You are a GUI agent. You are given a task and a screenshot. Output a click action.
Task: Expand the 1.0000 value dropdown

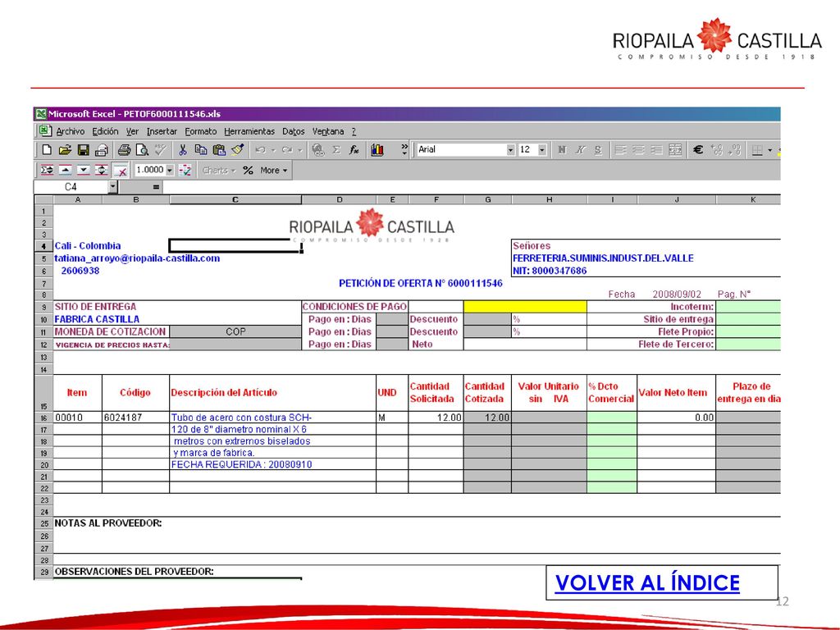point(170,171)
